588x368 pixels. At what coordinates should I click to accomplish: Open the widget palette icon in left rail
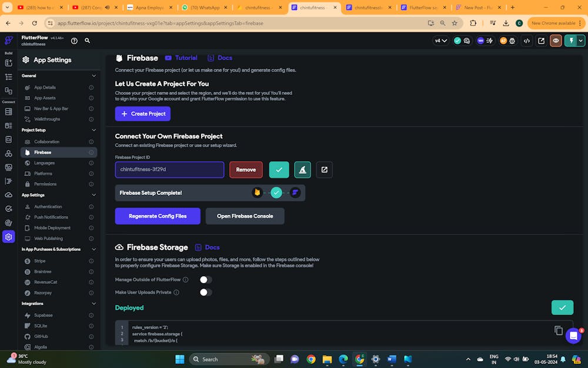tap(9, 63)
